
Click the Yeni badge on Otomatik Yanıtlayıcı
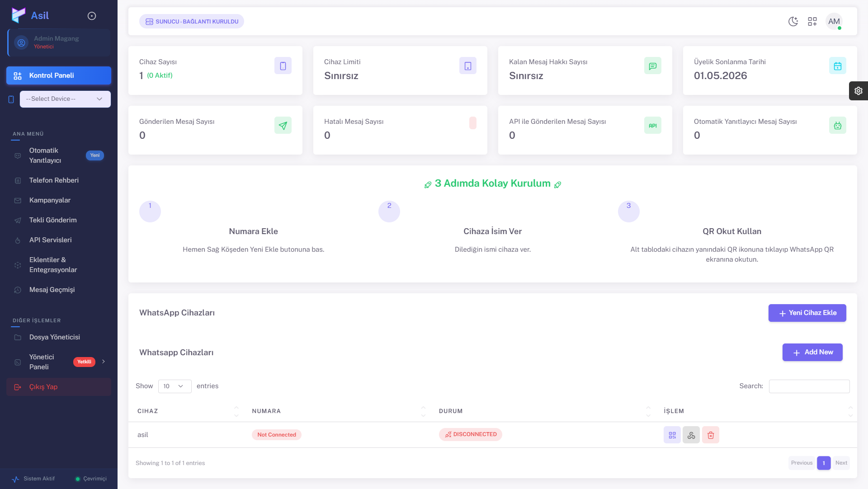point(95,155)
